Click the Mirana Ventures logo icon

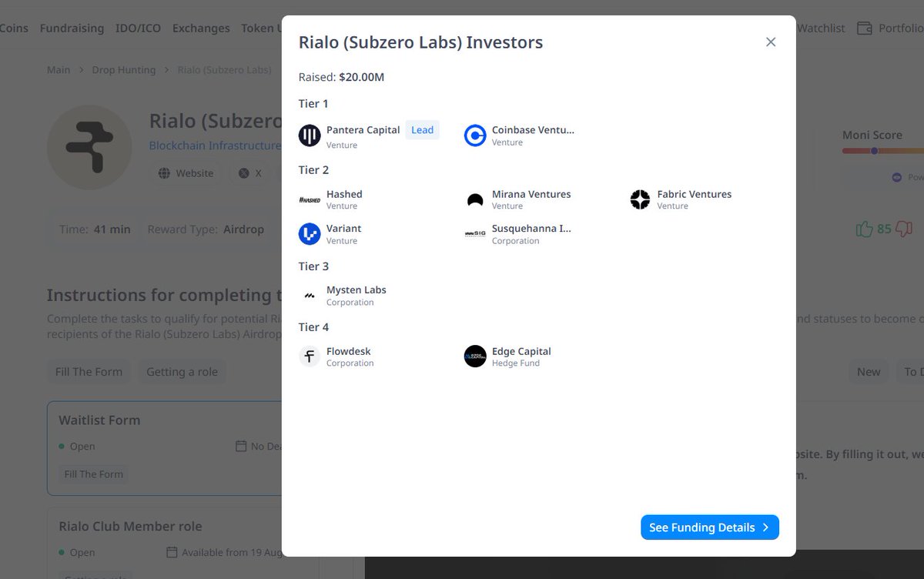click(x=475, y=200)
